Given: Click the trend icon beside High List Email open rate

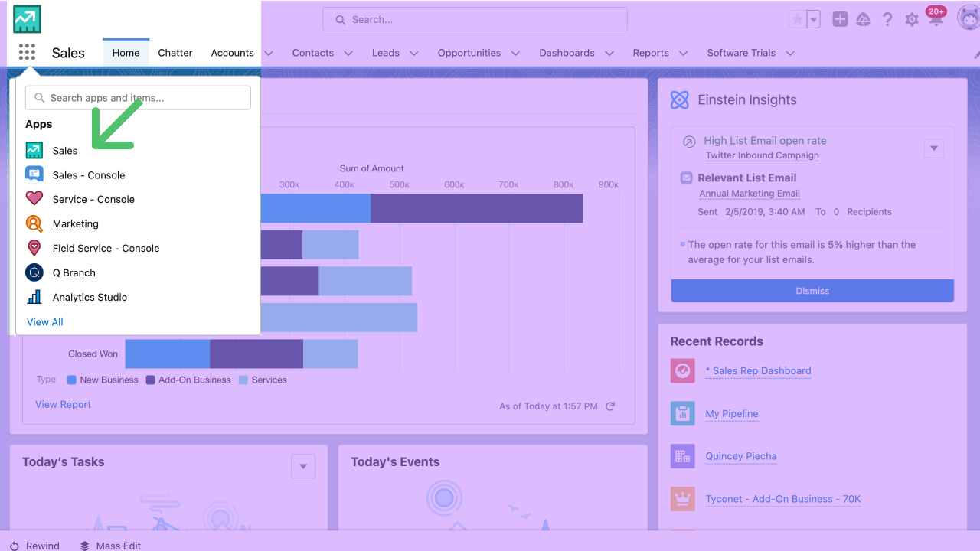Looking at the screenshot, I should [x=688, y=142].
